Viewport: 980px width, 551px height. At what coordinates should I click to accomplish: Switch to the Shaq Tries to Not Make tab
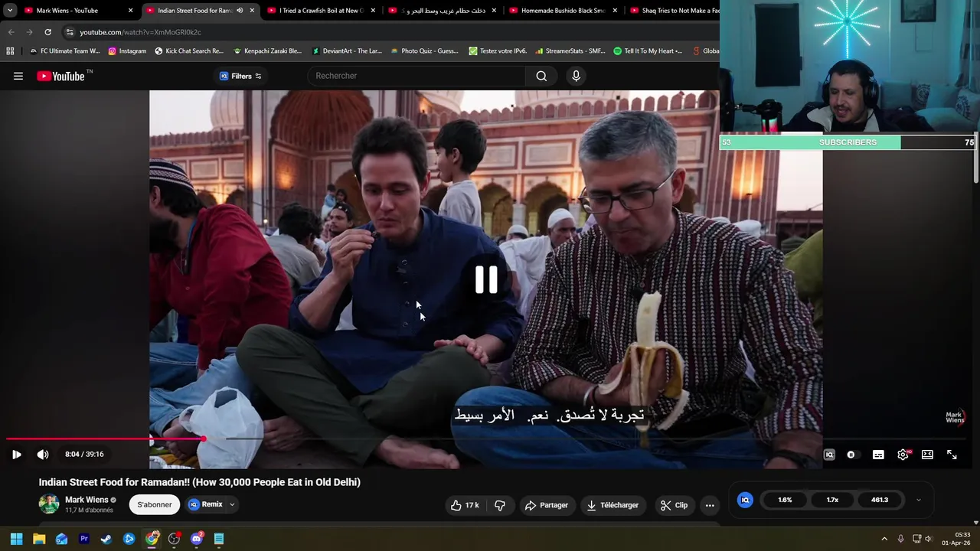(674, 11)
